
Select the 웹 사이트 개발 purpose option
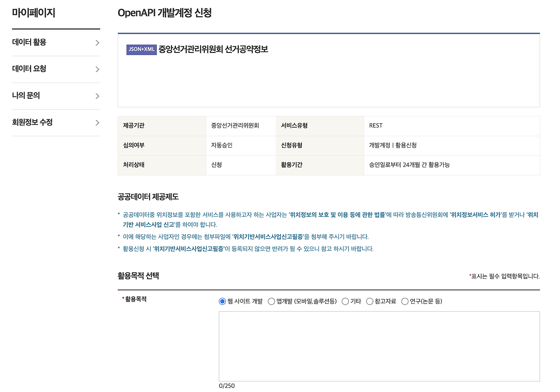click(x=222, y=301)
